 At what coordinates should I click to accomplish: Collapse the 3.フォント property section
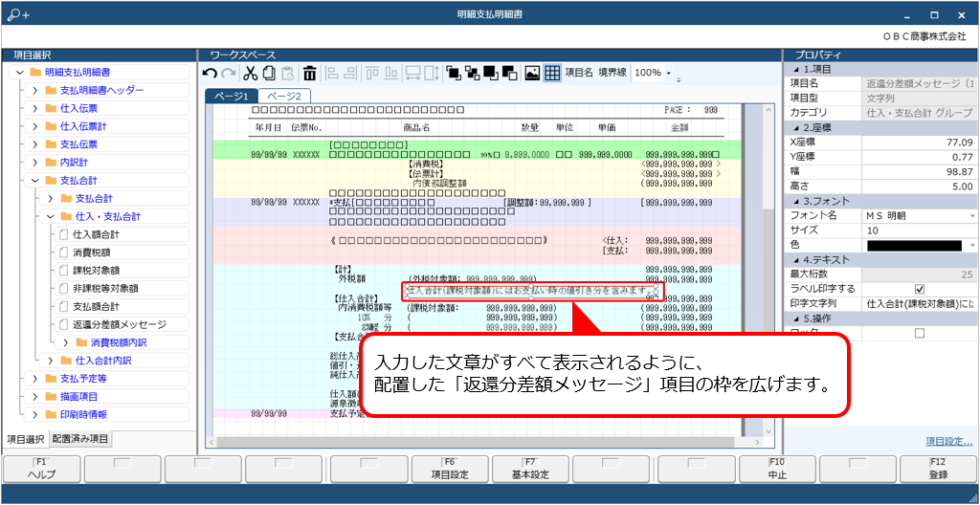tap(795, 201)
